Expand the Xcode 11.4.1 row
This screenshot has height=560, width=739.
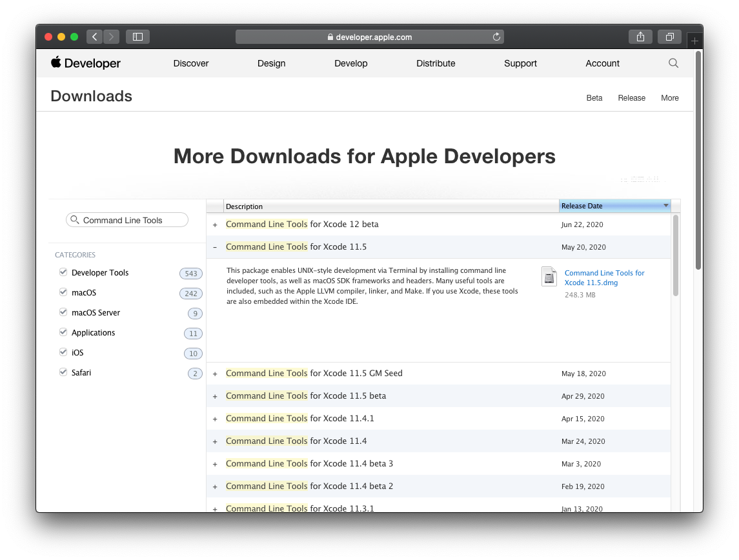(215, 419)
